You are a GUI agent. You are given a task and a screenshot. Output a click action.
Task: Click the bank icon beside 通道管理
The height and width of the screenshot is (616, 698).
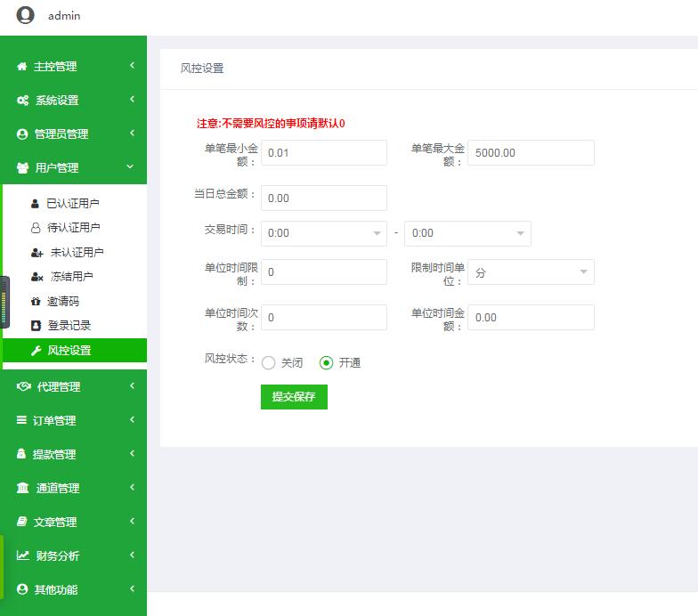tap(22, 489)
